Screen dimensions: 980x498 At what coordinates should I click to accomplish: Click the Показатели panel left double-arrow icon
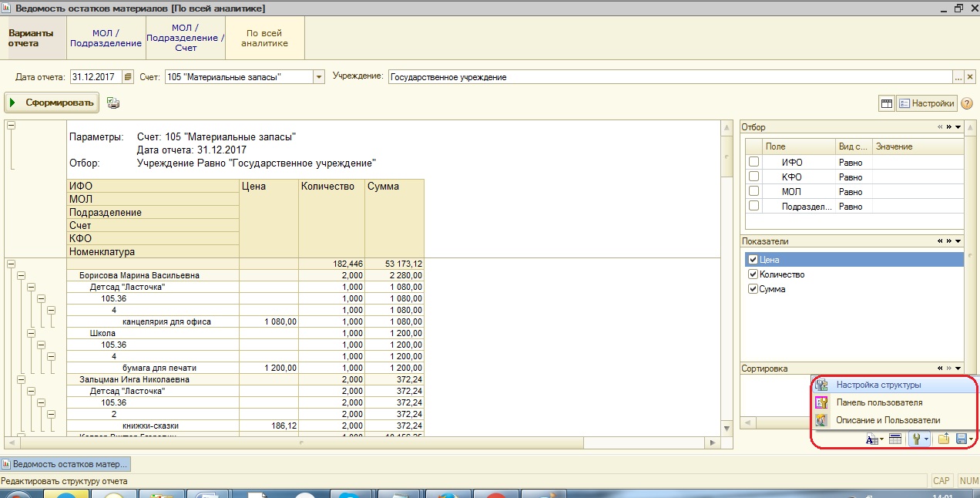[940, 241]
